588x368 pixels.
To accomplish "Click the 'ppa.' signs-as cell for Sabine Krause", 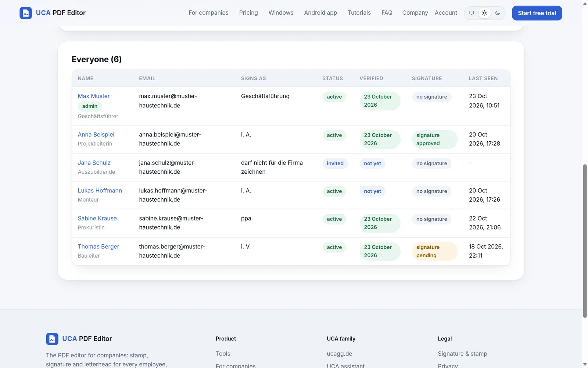I will (247, 219).
